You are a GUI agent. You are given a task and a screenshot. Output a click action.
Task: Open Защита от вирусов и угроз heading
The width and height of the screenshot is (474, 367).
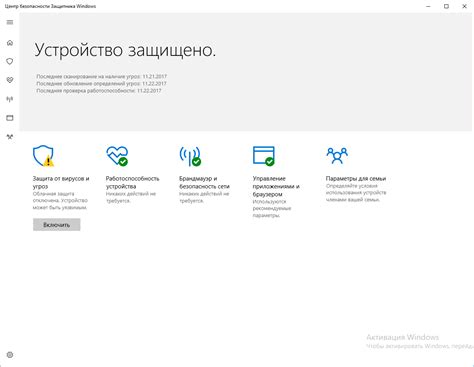[x=61, y=182]
